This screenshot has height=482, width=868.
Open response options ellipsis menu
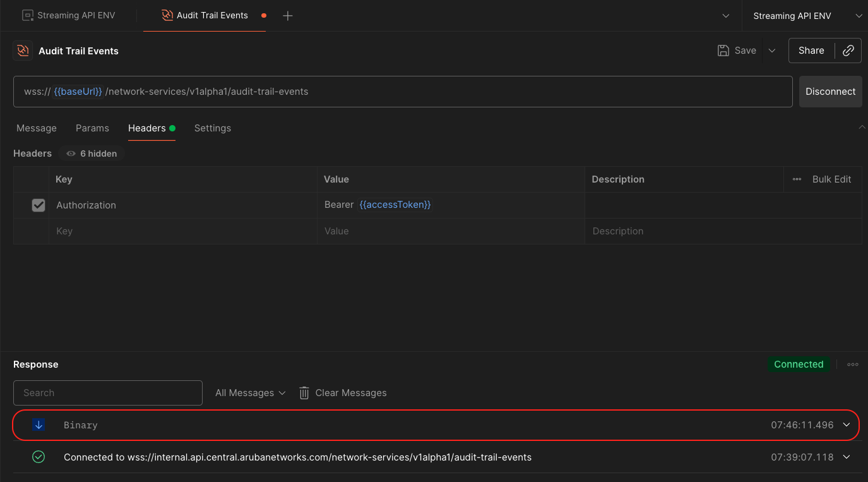click(853, 365)
